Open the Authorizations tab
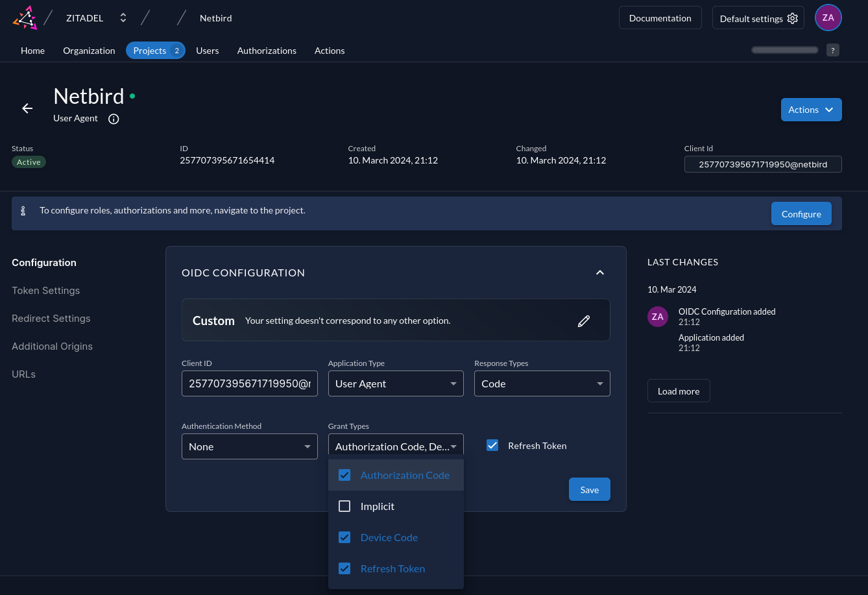Screen dimensions: 868x595 (x=267, y=50)
